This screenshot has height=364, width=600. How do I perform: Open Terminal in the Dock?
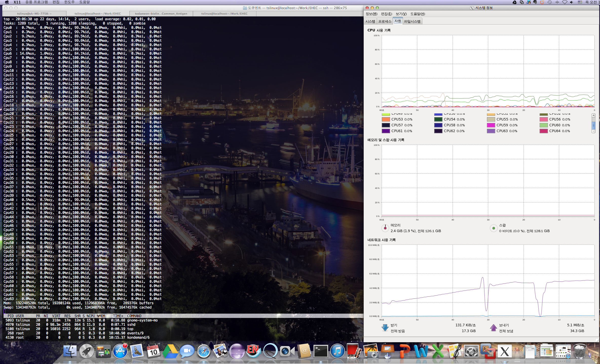(x=321, y=351)
